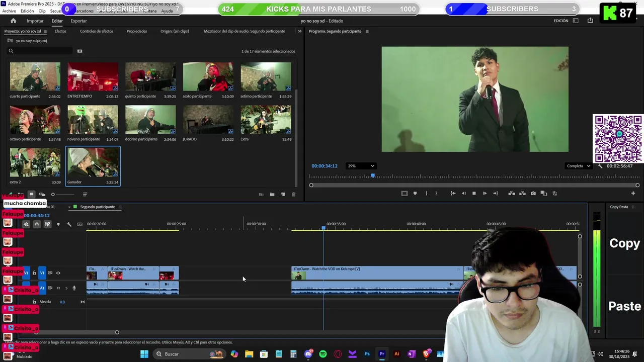644x362 pixels.
Task: Go to Out point button
Action: 495,193
